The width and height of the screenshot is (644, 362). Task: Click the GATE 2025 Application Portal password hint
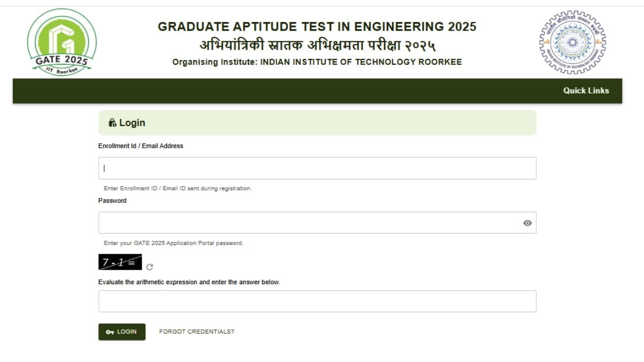(x=173, y=243)
